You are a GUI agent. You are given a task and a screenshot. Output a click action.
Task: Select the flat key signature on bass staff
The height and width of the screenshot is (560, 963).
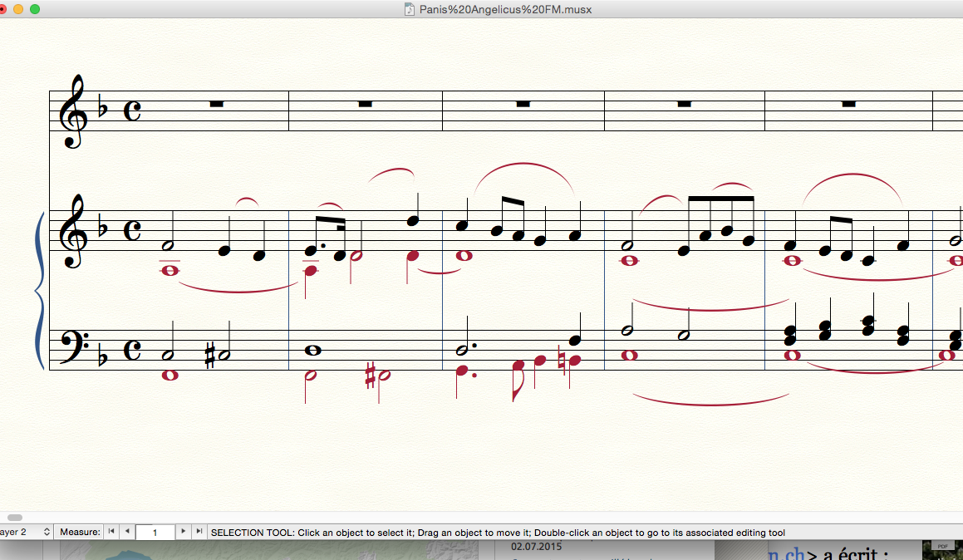coord(101,358)
